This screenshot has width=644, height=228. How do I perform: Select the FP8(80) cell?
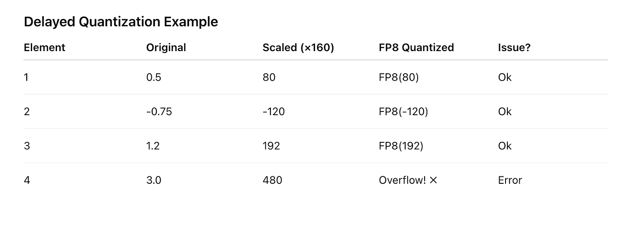(x=399, y=77)
